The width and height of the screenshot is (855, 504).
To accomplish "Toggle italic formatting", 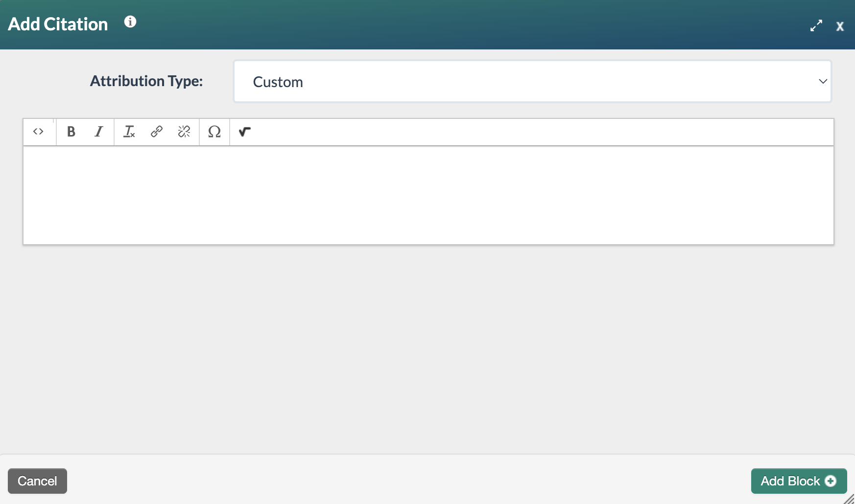I will [99, 132].
